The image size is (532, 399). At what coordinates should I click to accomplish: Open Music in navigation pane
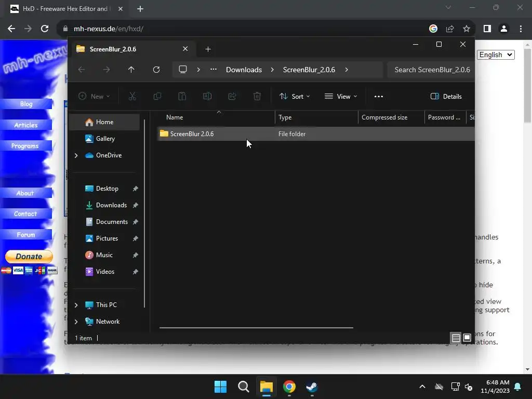104,255
